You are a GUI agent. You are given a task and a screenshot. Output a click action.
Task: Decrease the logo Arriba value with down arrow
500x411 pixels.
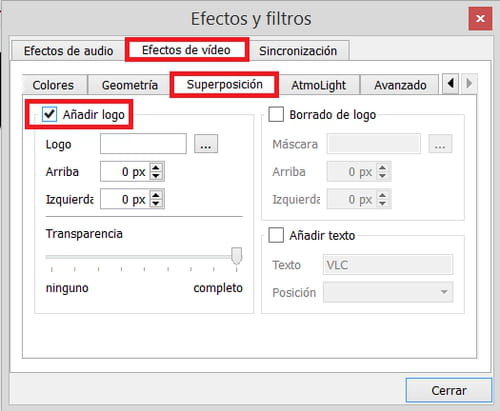[x=156, y=176]
